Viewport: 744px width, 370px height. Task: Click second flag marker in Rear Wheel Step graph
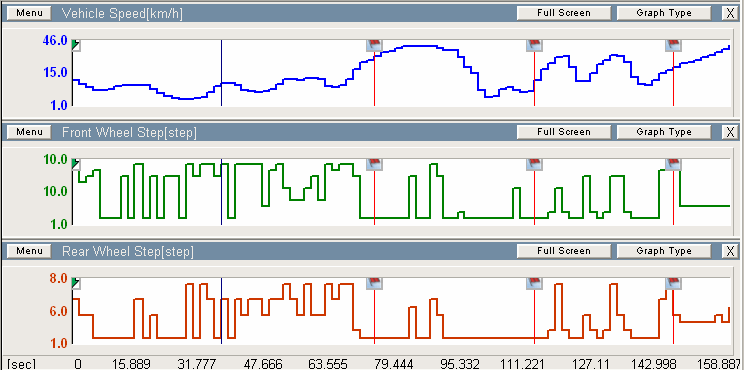[535, 284]
